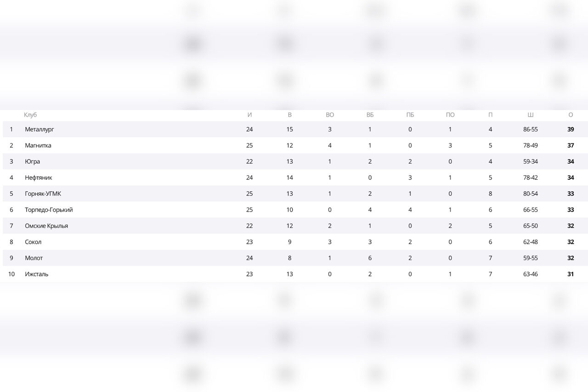
Task: Open the Сокол club entry
Action: [x=33, y=242]
